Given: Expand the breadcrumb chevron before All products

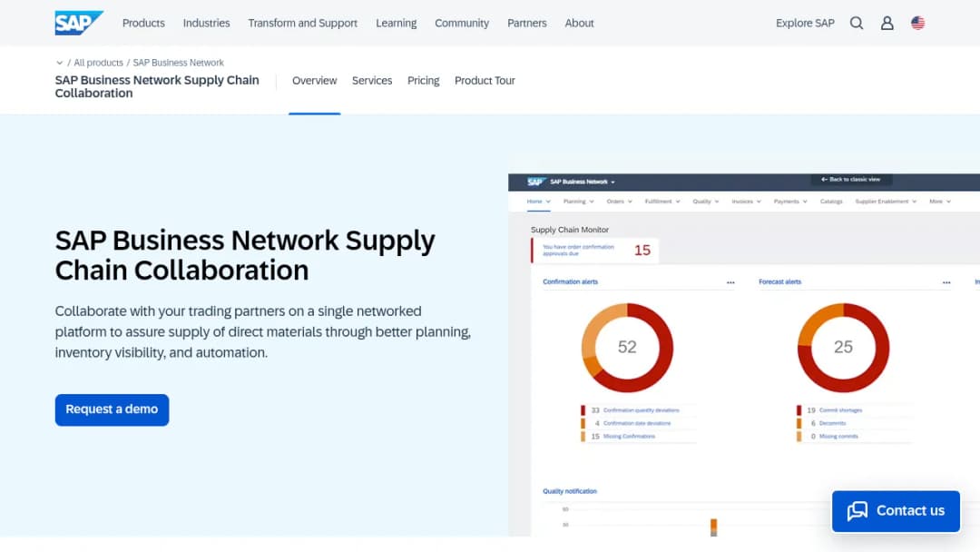Looking at the screenshot, I should 59,63.
